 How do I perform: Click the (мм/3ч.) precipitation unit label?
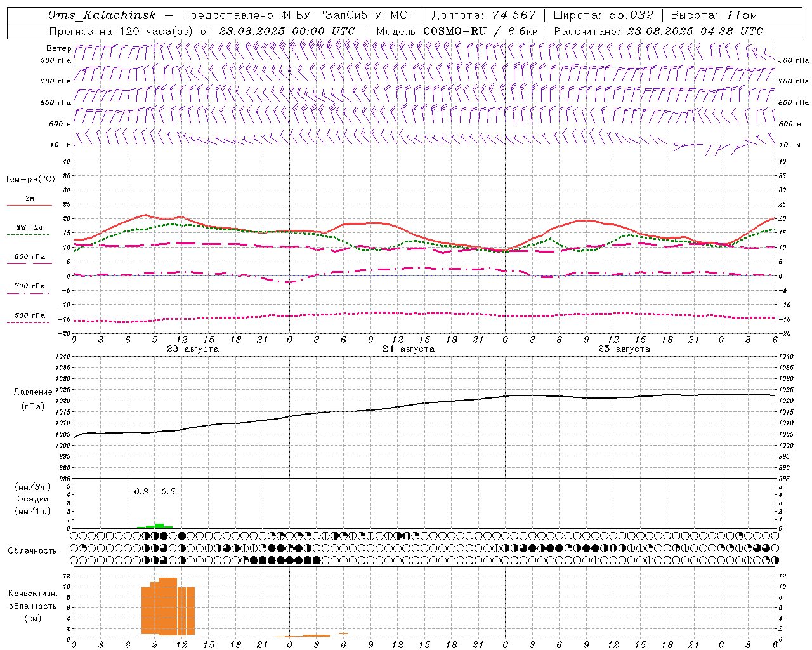pyautogui.click(x=33, y=487)
